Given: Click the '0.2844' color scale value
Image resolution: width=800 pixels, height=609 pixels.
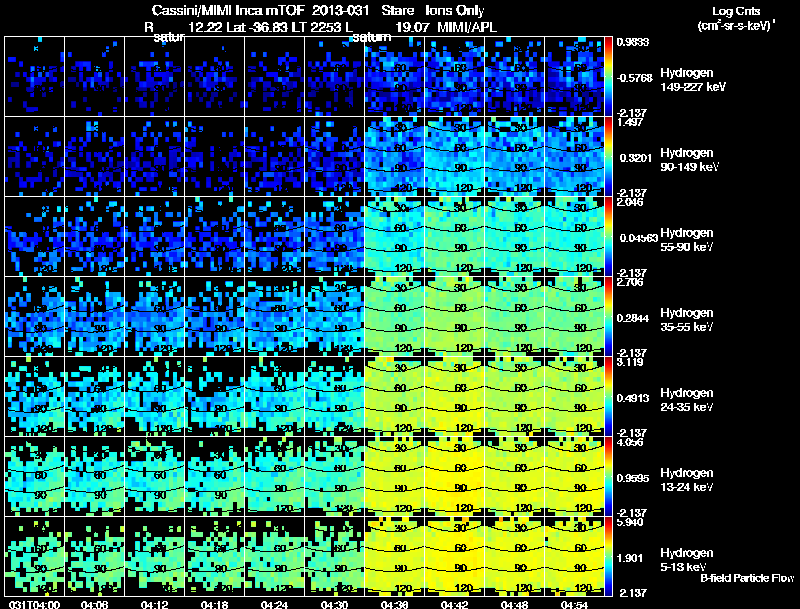Looking at the screenshot, I should pyautogui.click(x=632, y=318).
